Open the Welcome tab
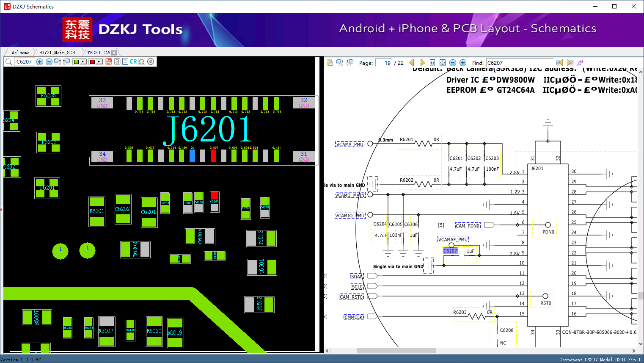Viewport: 644px width, 363px height. (x=19, y=52)
